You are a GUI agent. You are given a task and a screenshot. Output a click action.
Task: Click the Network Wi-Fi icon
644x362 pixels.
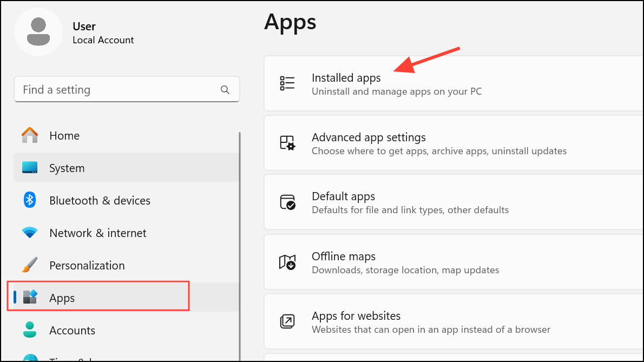tap(30, 233)
